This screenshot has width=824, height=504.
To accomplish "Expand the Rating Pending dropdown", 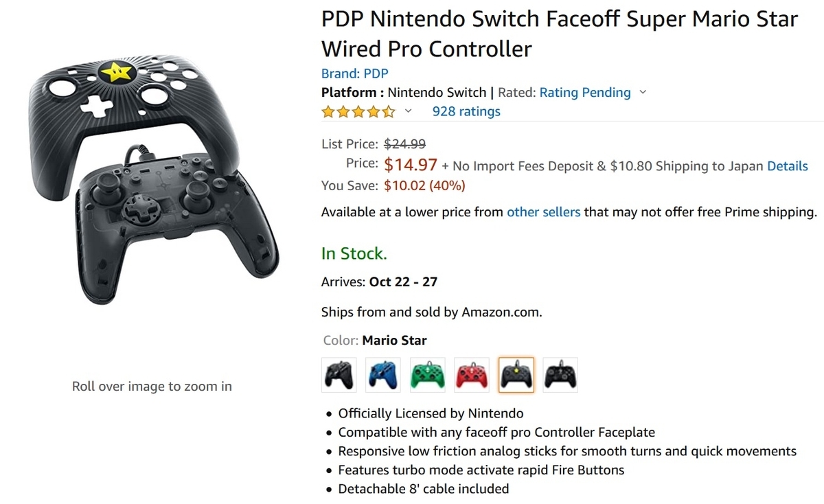I will tap(643, 93).
